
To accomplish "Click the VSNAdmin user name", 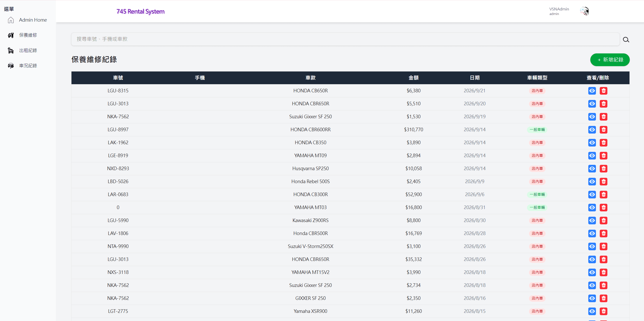I will (x=559, y=9).
